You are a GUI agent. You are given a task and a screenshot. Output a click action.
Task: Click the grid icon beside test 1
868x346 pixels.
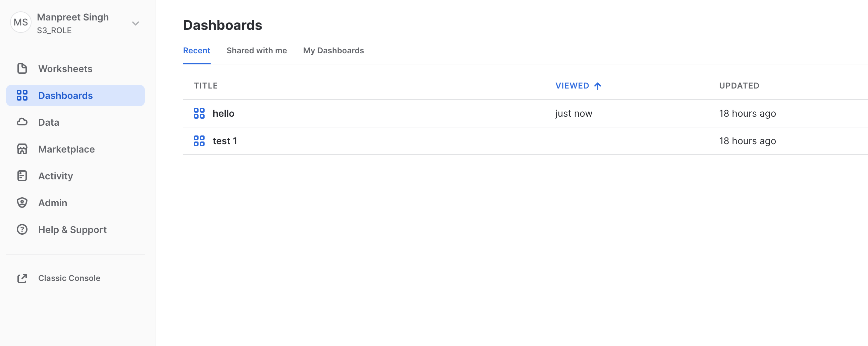[x=199, y=141]
